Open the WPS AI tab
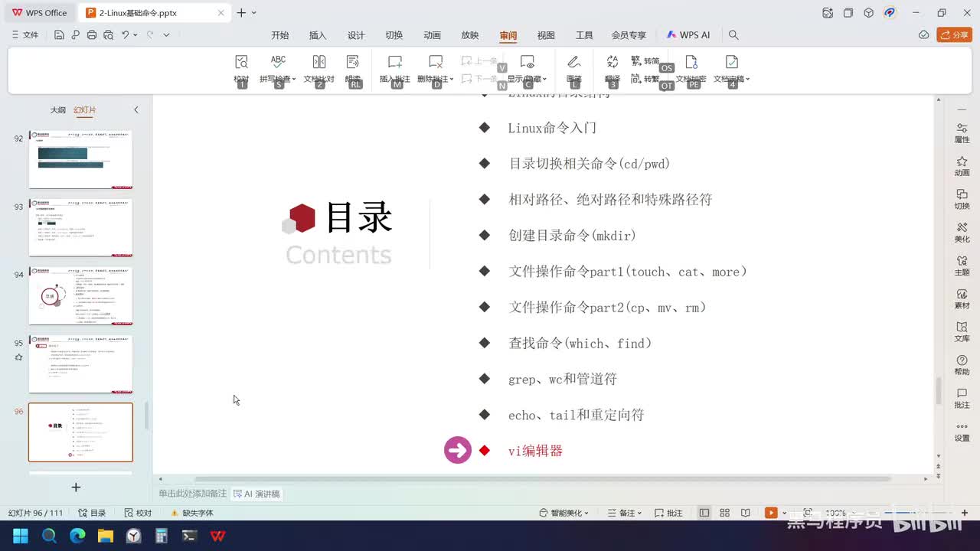980x551 pixels. click(688, 35)
